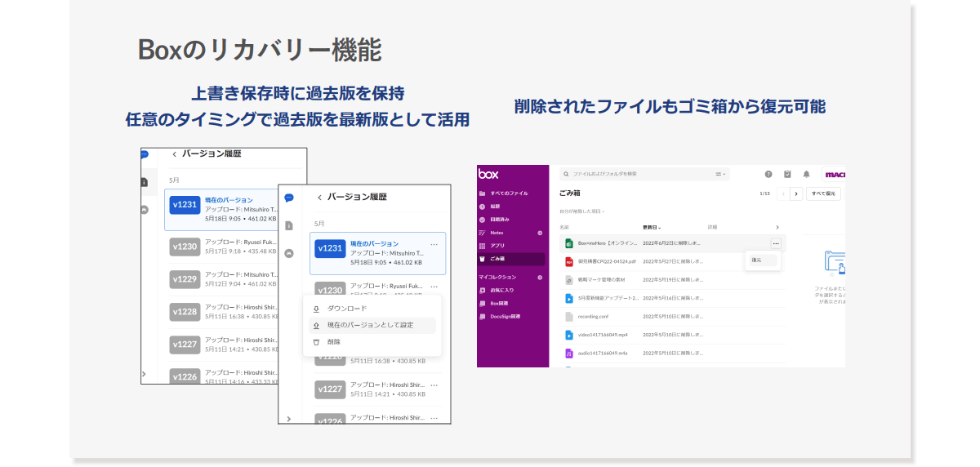Open the details info icon in the front panel

click(x=288, y=225)
